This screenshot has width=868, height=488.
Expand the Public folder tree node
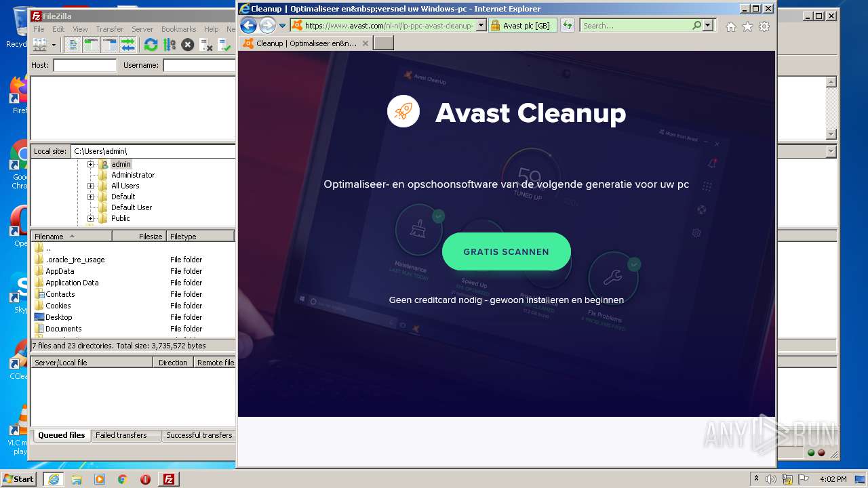click(90, 218)
